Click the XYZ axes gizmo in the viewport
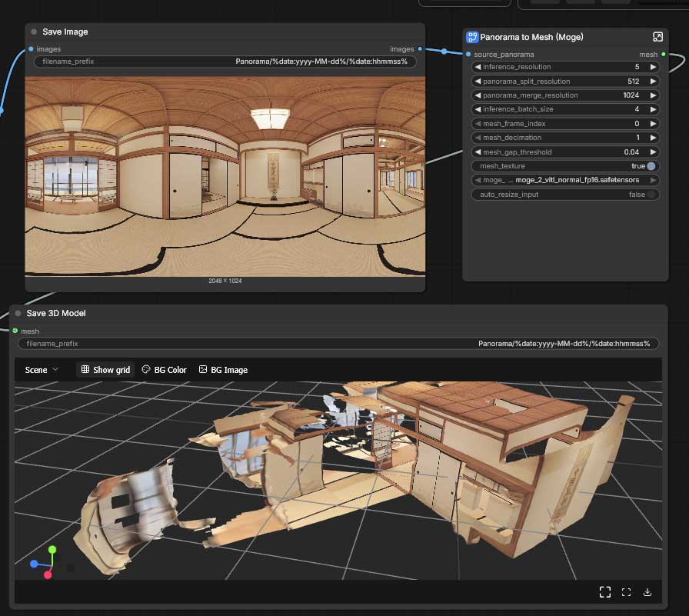The image size is (689, 616). (44, 562)
